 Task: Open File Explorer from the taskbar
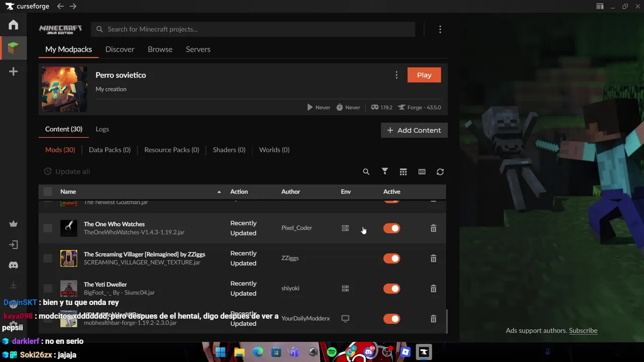coord(239,352)
